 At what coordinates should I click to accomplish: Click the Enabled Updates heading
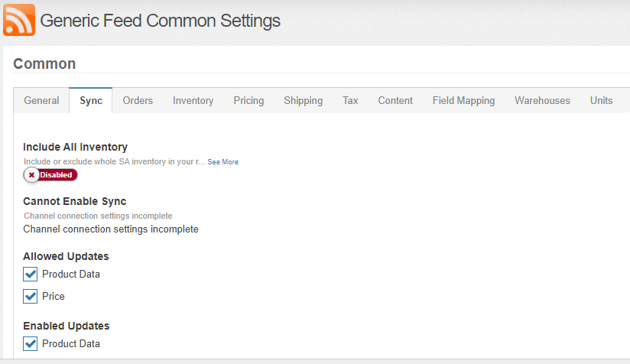click(x=67, y=326)
